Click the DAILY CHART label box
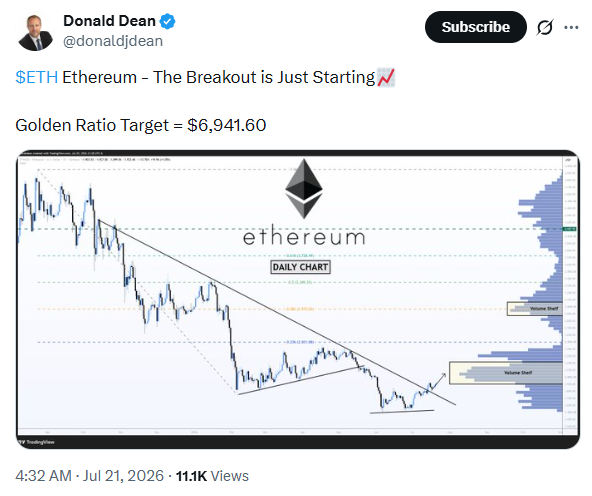 (301, 267)
